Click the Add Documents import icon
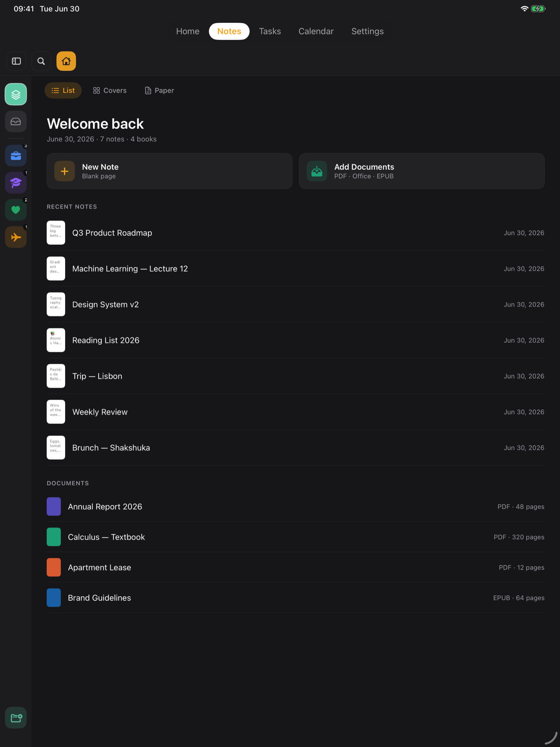This screenshot has height=747, width=560. 317,171
